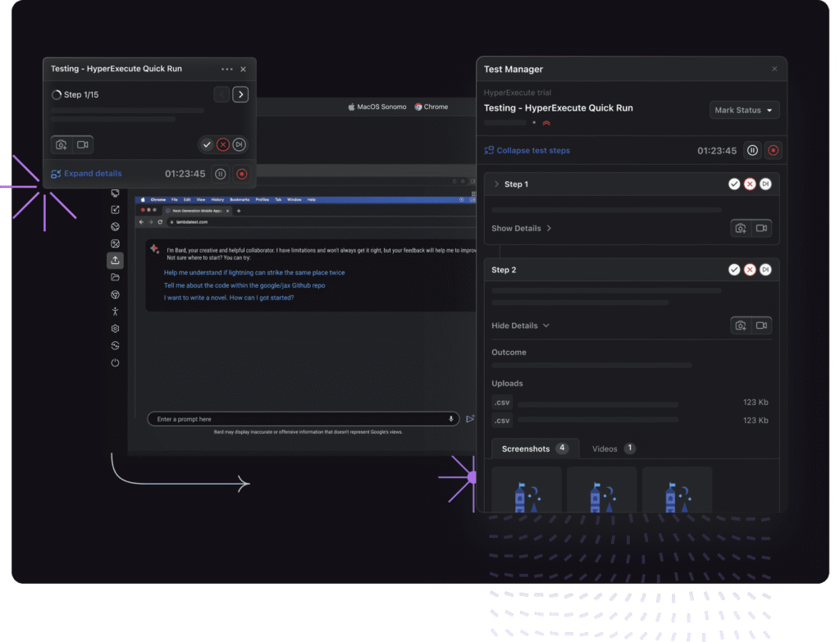Screen dimensions: 840x642
Task: Open the Edit menu in the Chrome menu bar
Action: (x=187, y=200)
